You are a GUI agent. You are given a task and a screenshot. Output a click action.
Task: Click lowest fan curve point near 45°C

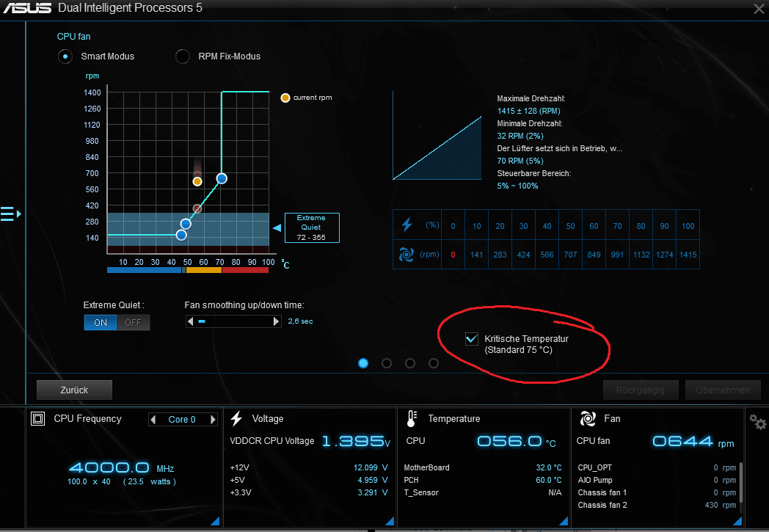[x=181, y=236]
